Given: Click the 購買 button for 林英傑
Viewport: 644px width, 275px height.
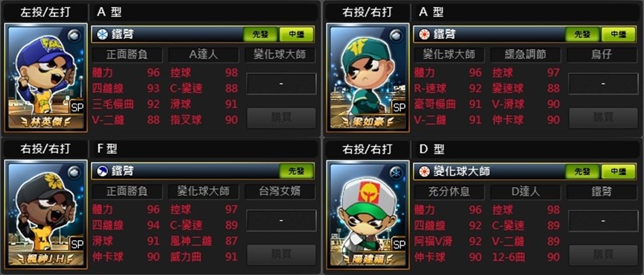Looking at the screenshot, I should point(281,118).
